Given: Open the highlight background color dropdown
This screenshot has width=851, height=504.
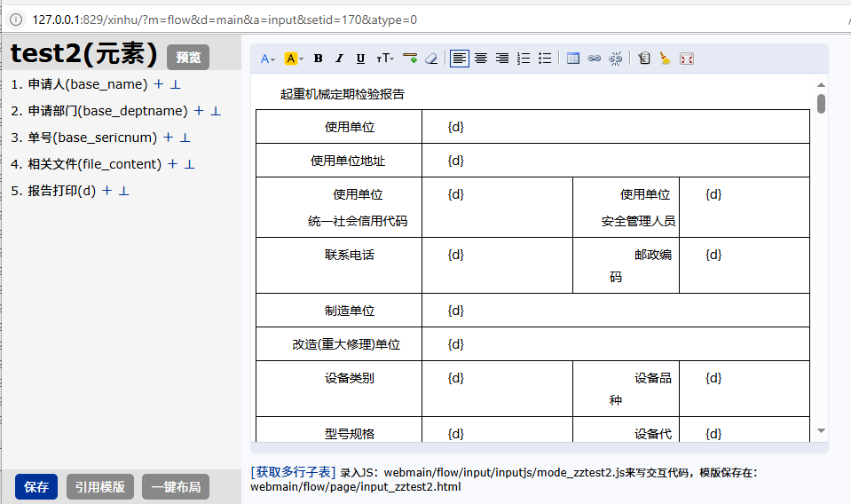Looking at the screenshot, I should click(x=294, y=59).
